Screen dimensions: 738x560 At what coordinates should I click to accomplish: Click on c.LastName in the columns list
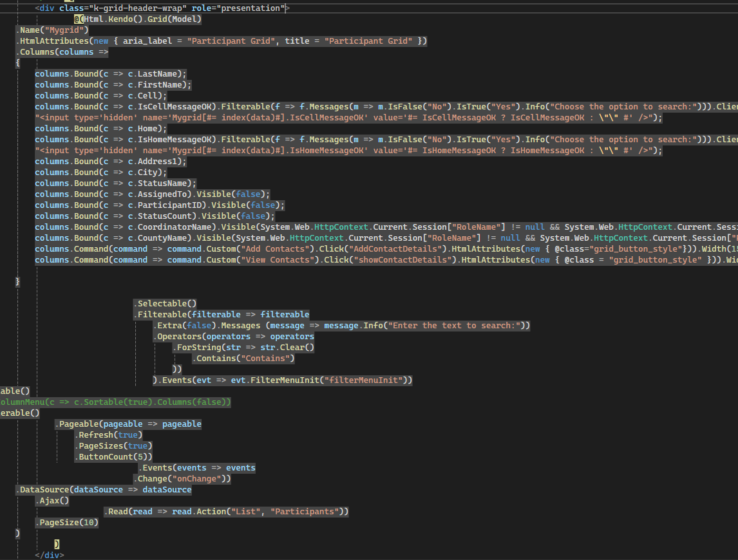click(x=155, y=73)
